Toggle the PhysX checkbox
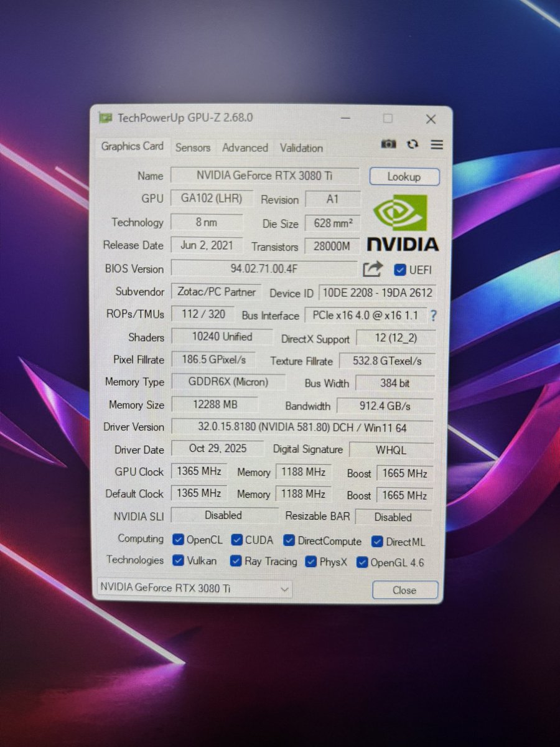560x747 pixels. click(x=310, y=561)
